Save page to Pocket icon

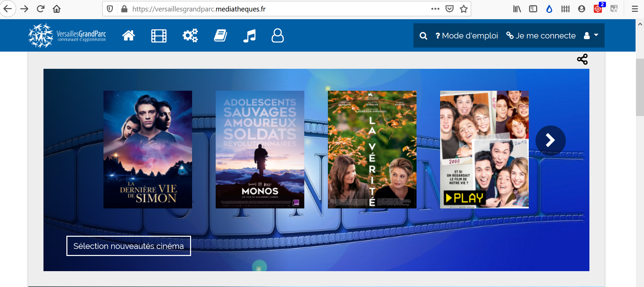(x=450, y=9)
